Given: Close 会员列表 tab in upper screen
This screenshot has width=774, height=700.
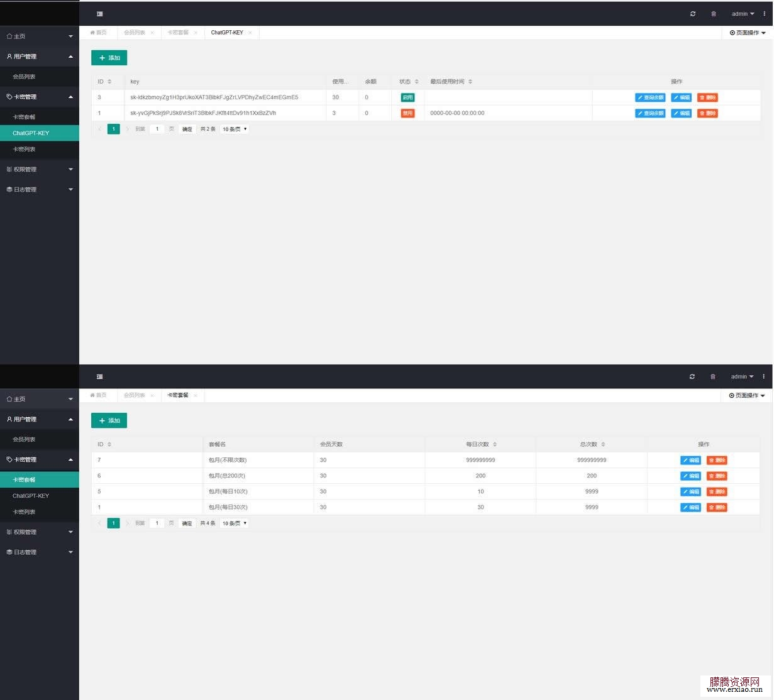Looking at the screenshot, I should pos(152,33).
